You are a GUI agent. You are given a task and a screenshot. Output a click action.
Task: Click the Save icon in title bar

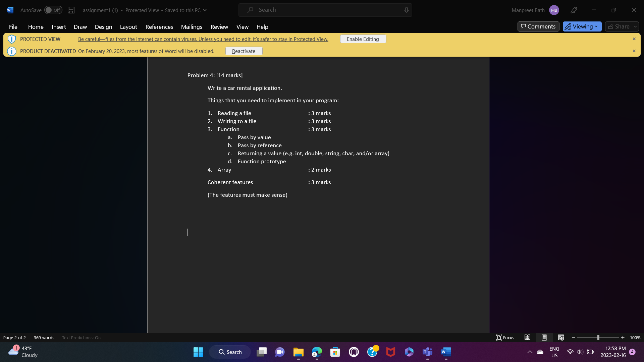(x=71, y=10)
